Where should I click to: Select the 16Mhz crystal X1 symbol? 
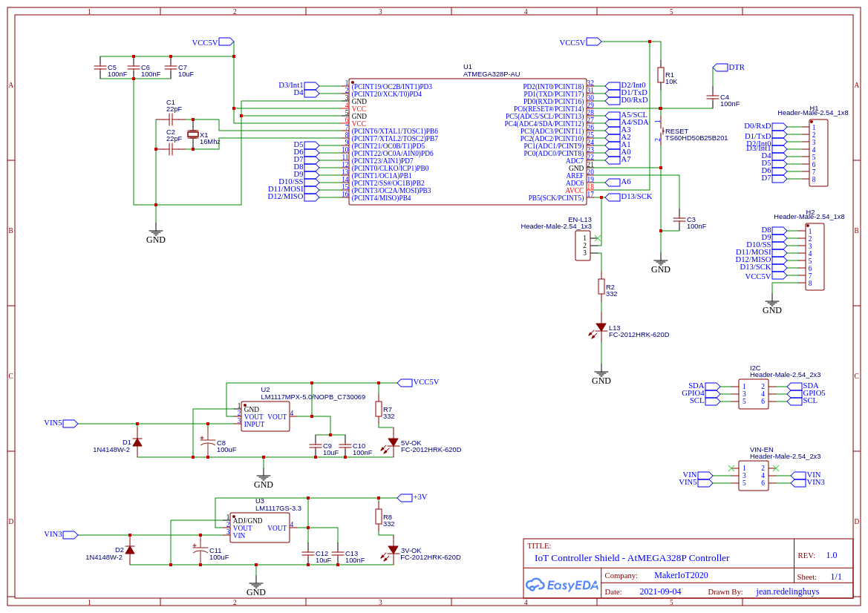click(192, 134)
